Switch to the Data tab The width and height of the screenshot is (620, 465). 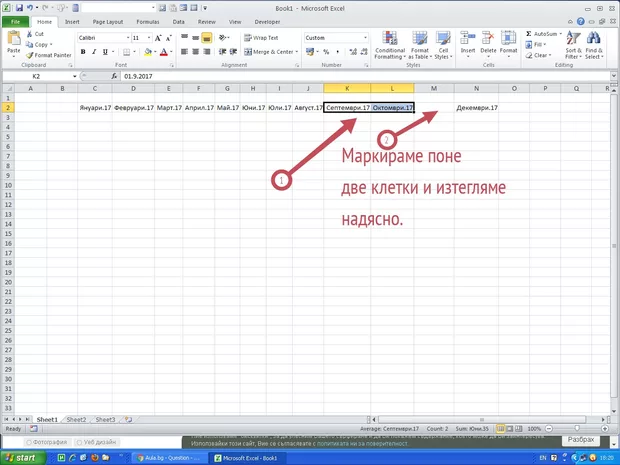(178, 22)
